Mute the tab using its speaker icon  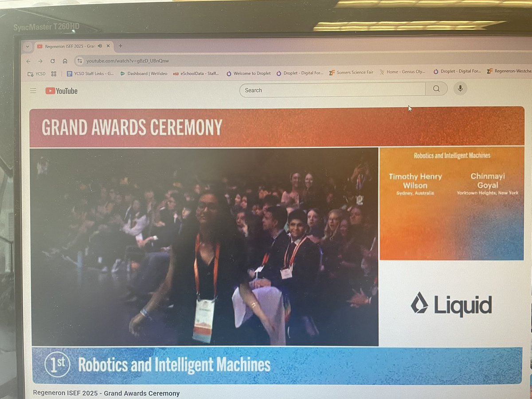(100, 46)
